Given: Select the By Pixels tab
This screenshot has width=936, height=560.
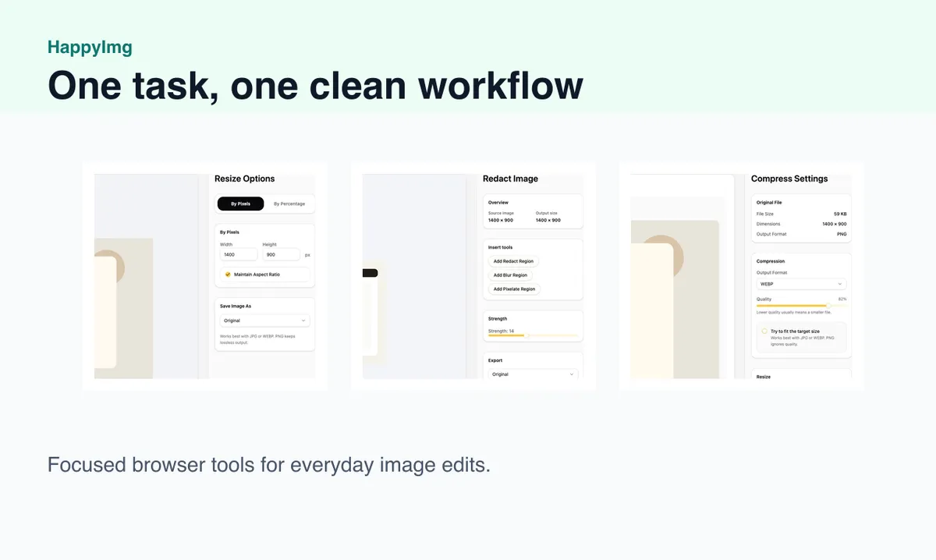Looking at the screenshot, I should pyautogui.click(x=240, y=204).
